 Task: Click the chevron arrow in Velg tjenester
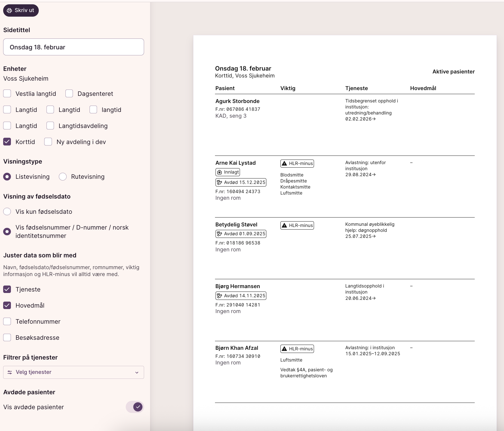137,372
